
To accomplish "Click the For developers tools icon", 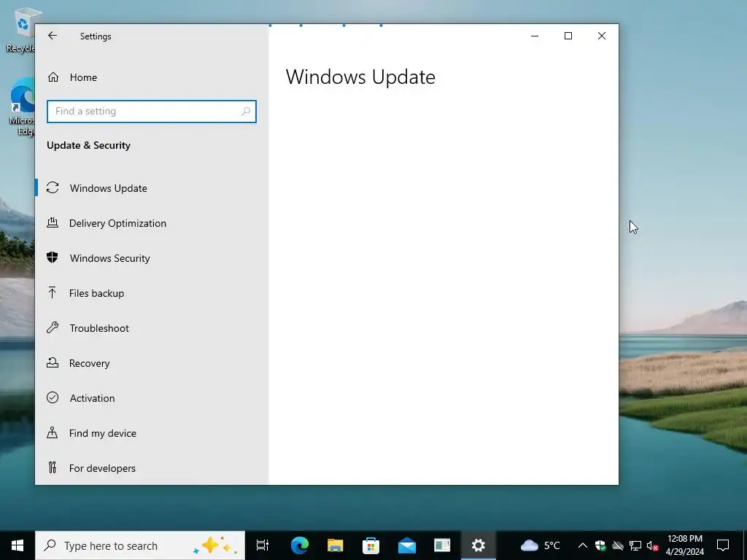I will click(x=53, y=467).
